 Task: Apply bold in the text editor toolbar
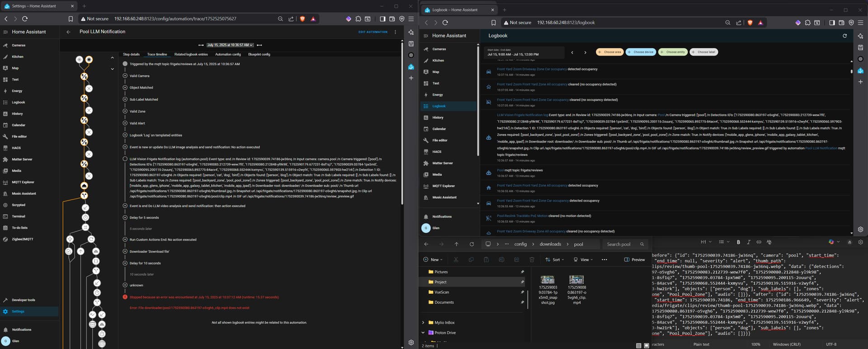[738, 242]
